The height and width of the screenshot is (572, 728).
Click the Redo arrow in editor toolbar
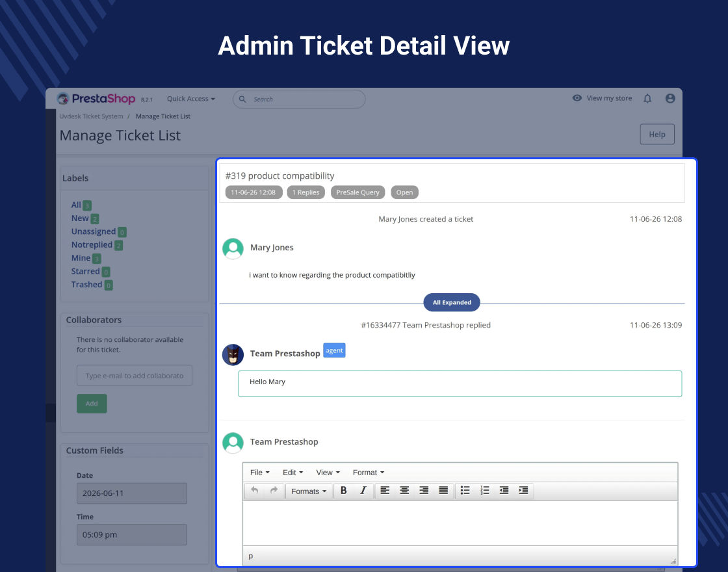[274, 490]
